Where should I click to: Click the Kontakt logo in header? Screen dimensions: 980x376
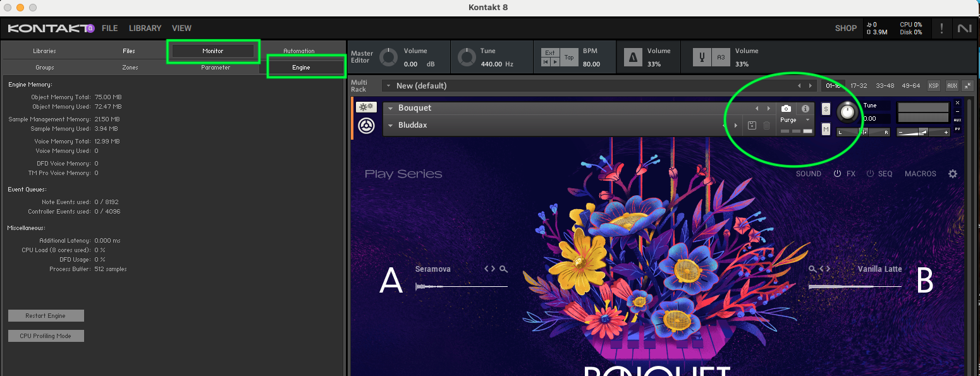point(51,28)
